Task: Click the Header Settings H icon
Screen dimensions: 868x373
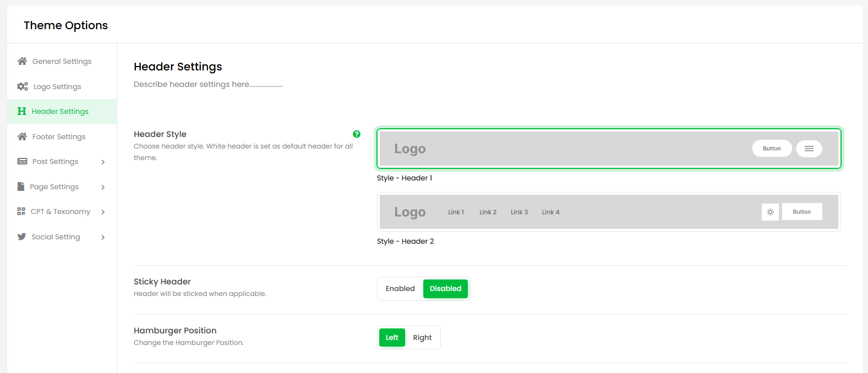Action: coord(22,111)
